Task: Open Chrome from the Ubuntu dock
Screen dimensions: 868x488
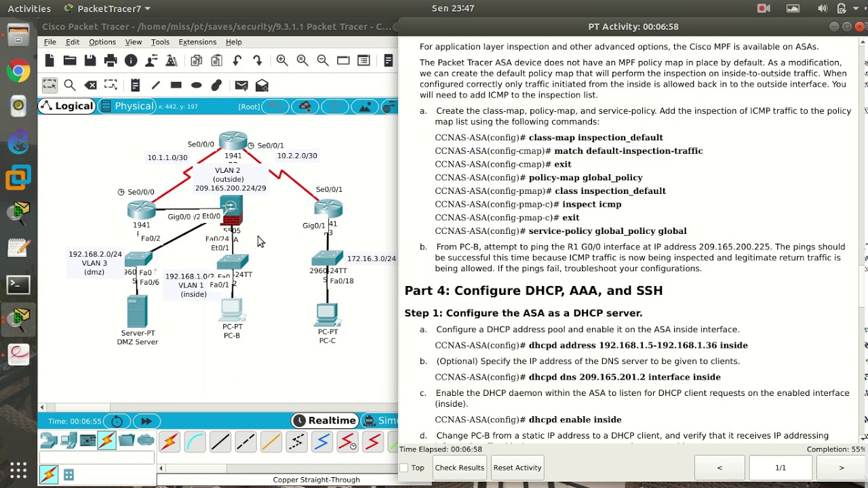Action: tap(18, 71)
